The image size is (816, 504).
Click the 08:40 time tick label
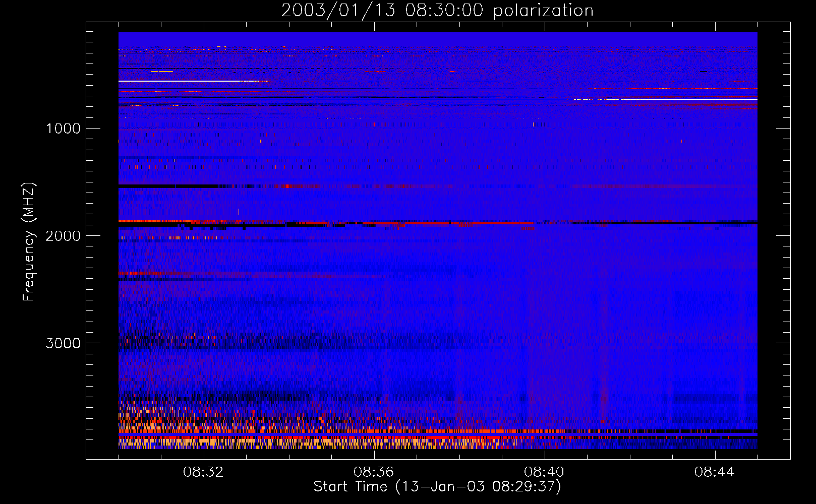(544, 472)
